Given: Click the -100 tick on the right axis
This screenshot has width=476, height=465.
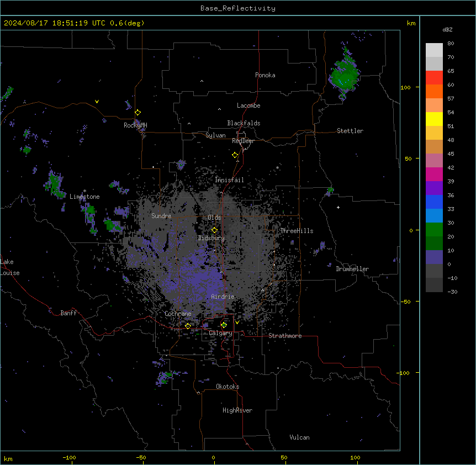Looking at the screenshot, I should coord(403,373).
